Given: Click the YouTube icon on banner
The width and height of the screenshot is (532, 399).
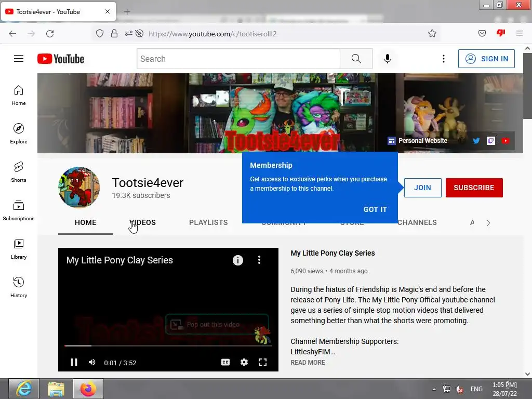Looking at the screenshot, I should point(506,140).
